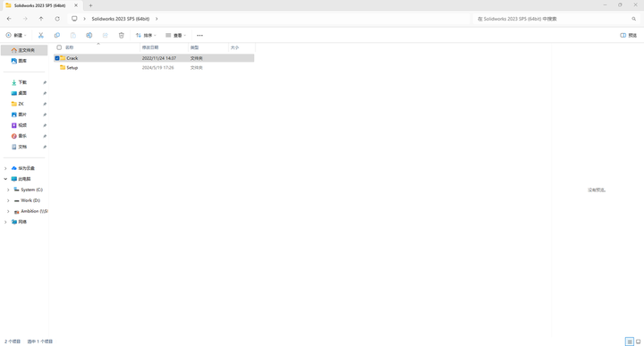
Task: Expand the Ambition network drive node
Action: point(8,211)
